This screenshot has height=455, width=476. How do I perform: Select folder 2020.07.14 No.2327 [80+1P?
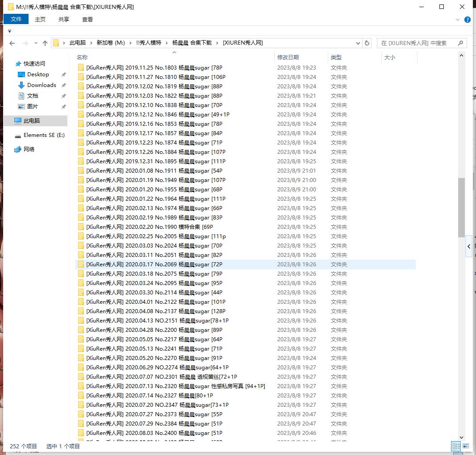(149, 396)
